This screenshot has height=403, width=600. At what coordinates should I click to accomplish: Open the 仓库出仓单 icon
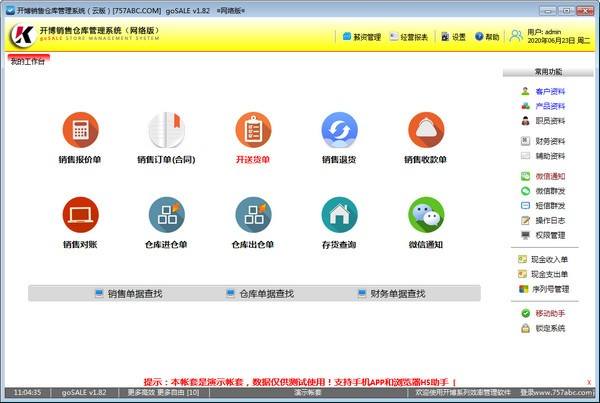(253, 214)
